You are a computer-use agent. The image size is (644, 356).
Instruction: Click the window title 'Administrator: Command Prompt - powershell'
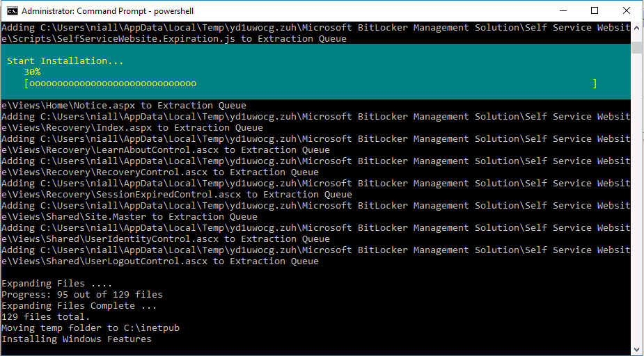click(x=108, y=11)
